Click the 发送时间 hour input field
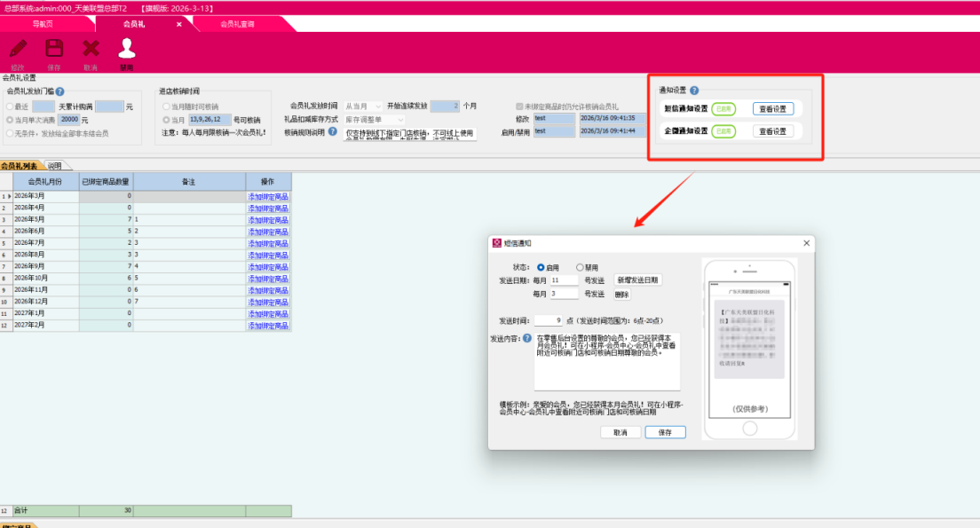Screen dimensions: 980x528 point(549,320)
